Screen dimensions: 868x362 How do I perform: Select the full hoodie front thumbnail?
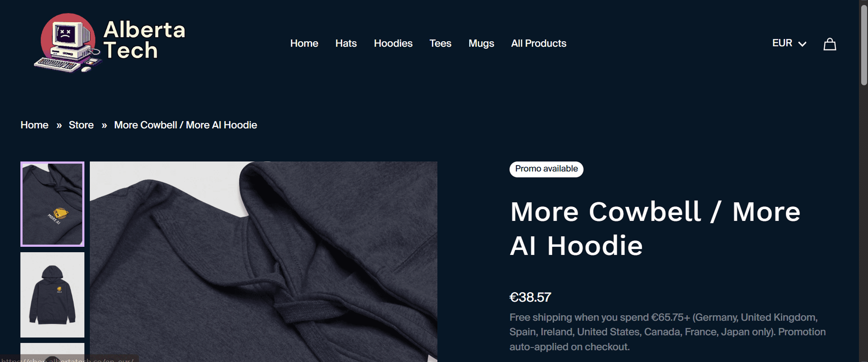[52, 295]
